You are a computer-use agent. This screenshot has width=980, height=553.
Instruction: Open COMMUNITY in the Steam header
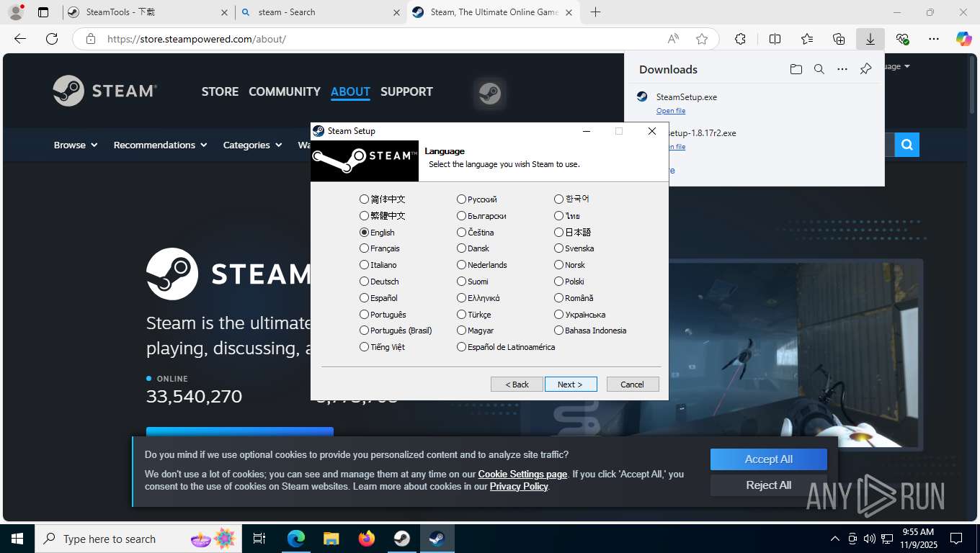(x=285, y=91)
